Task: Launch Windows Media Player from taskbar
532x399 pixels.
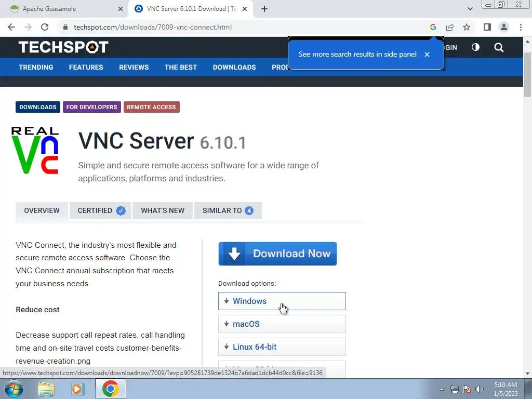Action: [77, 389]
